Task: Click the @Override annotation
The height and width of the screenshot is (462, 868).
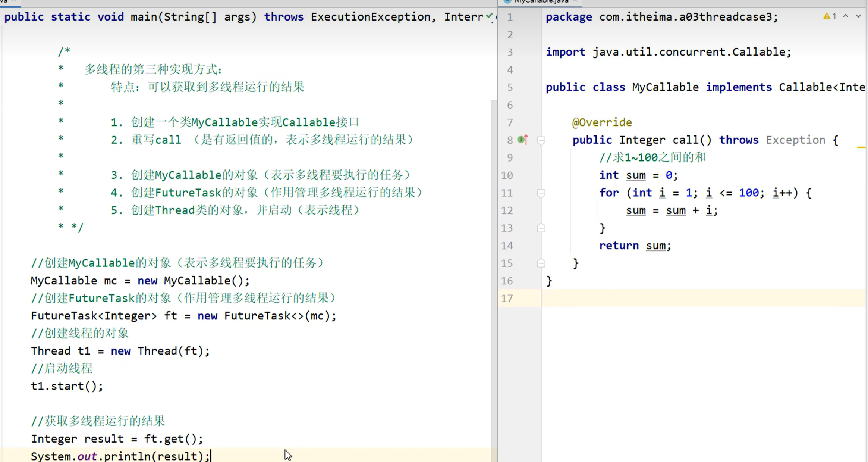Action: point(602,122)
